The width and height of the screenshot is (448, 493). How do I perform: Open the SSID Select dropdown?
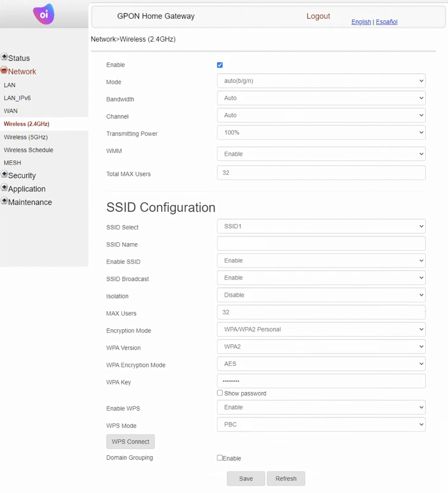coord(321,227)
